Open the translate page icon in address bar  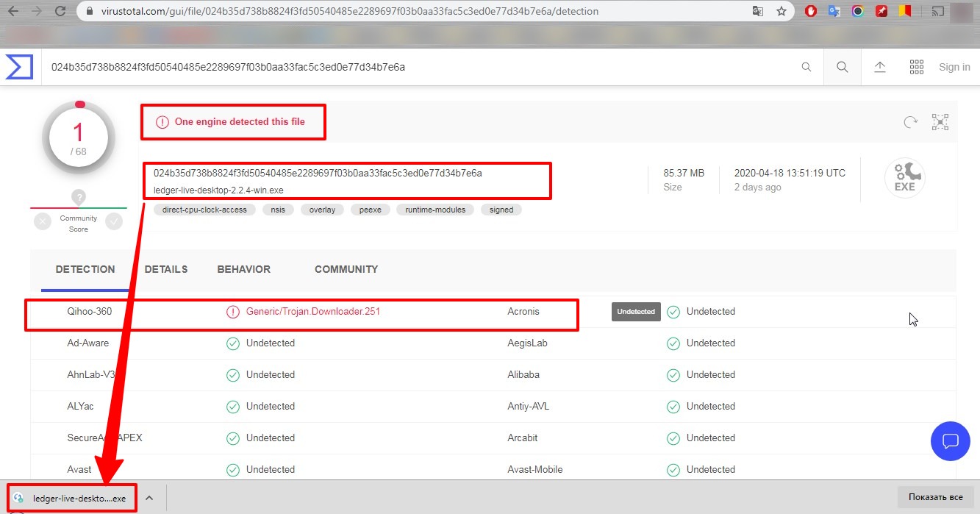758,12
